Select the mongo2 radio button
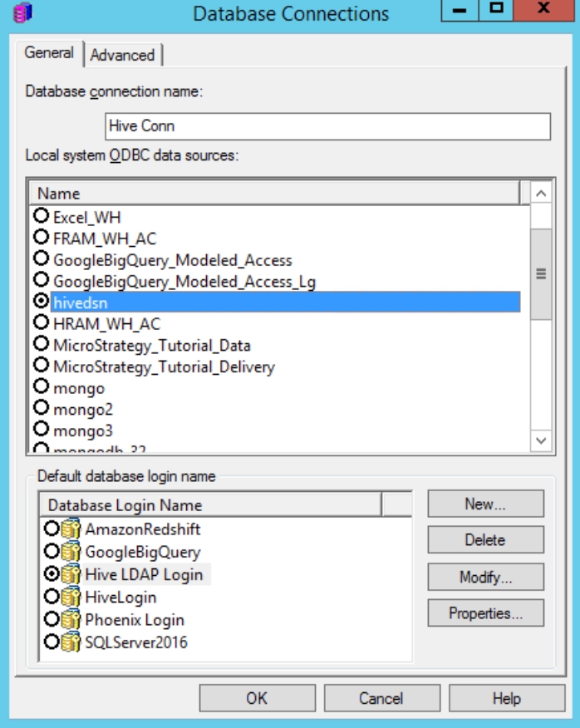 pyautogui.click(x=42, y=408)
